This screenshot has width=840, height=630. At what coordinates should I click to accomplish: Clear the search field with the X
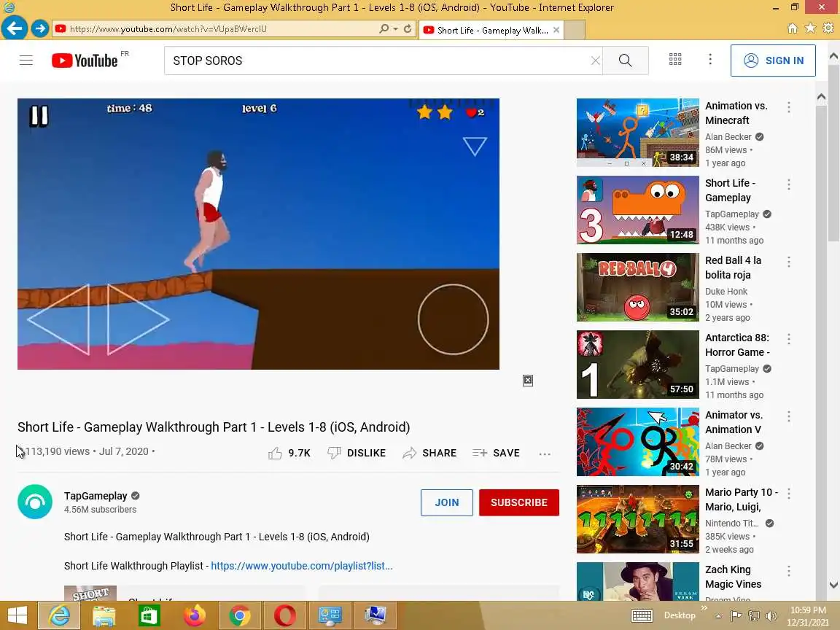coord(595,61)
